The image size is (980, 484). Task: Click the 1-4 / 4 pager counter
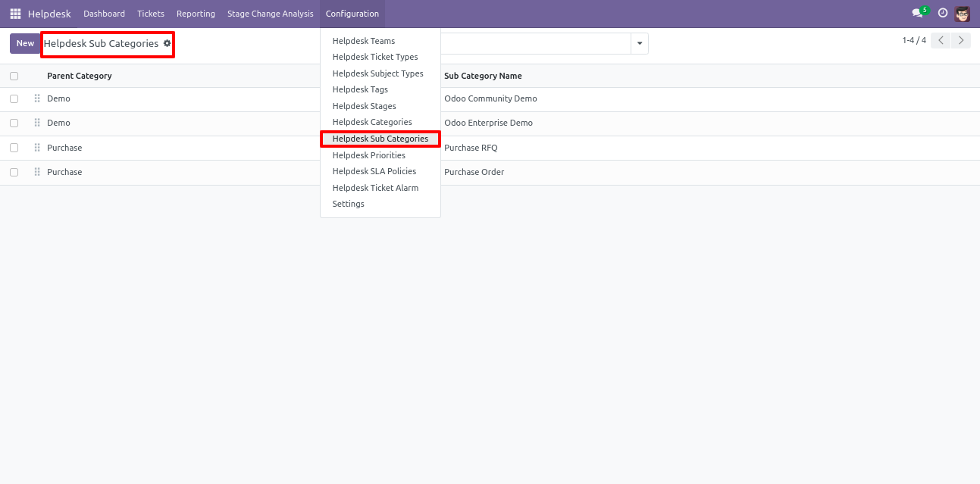click(x=914, y=40)
